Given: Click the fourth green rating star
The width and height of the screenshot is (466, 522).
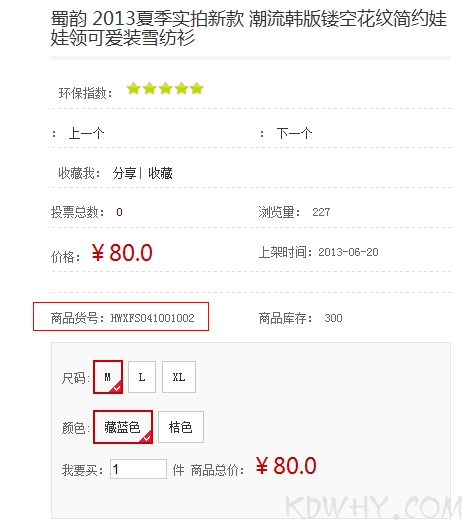Looking at the screenshot, I should click(x=181, y=88).
